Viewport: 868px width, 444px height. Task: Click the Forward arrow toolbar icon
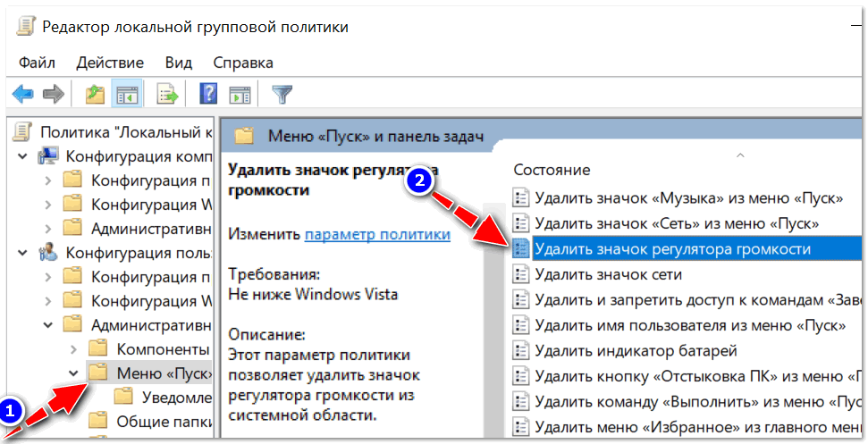coord(54,93)
